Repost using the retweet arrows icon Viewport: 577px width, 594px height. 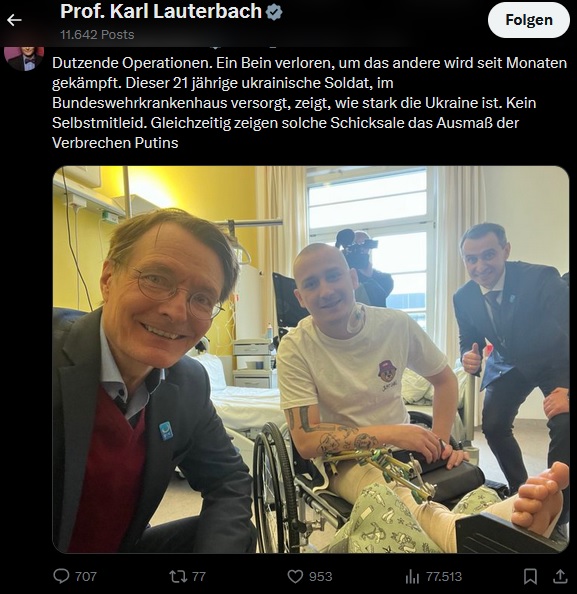coord(178,576)
